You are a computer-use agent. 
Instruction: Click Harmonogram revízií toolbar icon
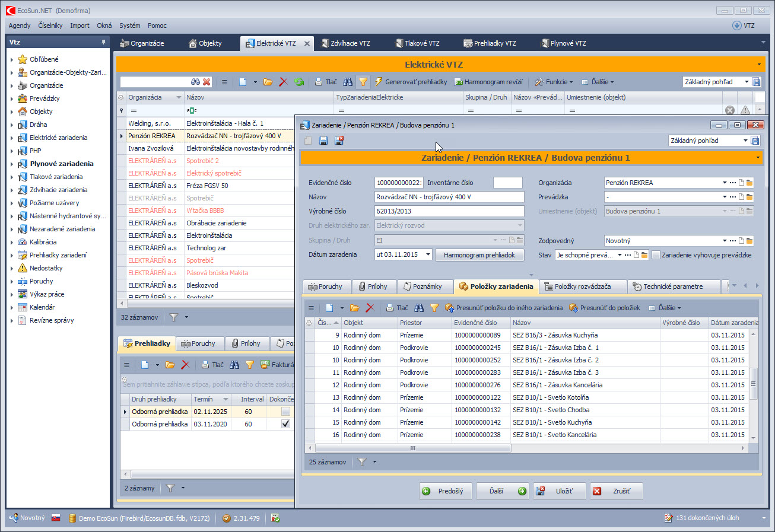pyautogui.click(x=459, y=82)
